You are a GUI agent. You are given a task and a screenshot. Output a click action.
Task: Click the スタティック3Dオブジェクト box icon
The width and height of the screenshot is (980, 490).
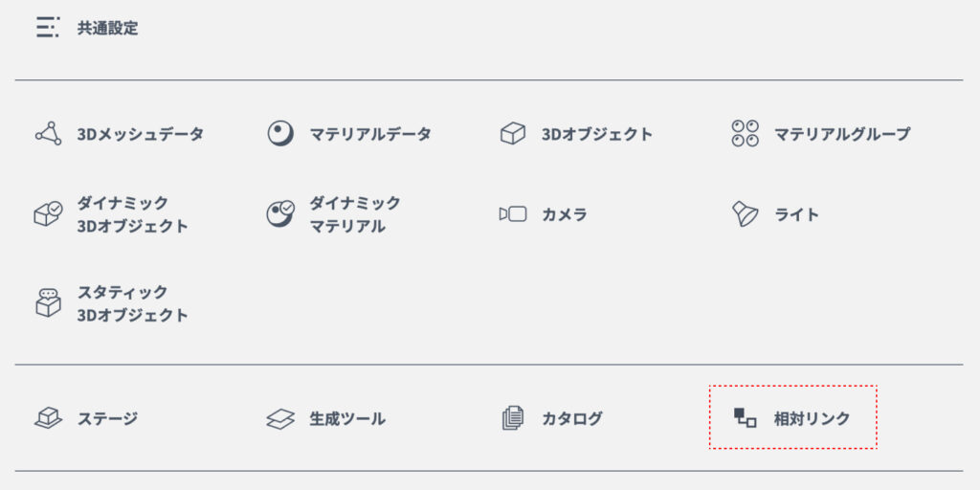[48, 303]
